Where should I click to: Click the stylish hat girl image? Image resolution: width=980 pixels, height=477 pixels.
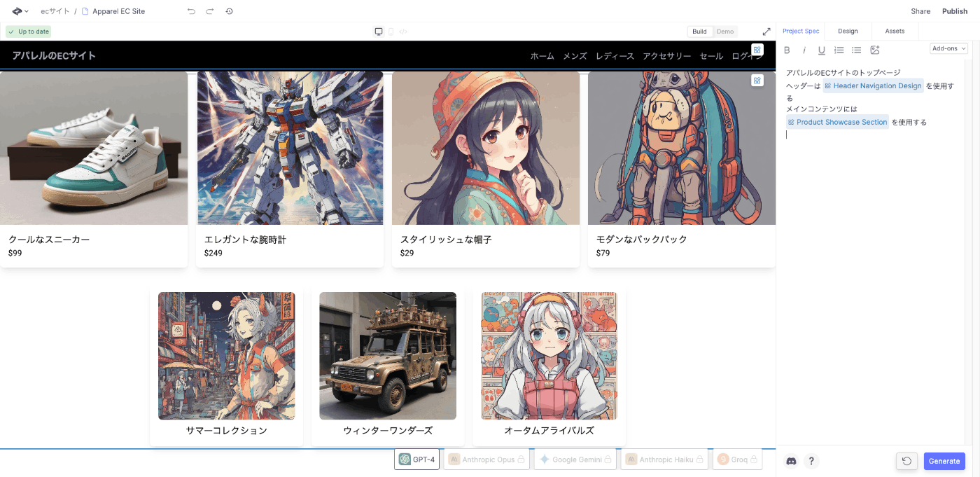pyautogui.click(x=486, y=148)
